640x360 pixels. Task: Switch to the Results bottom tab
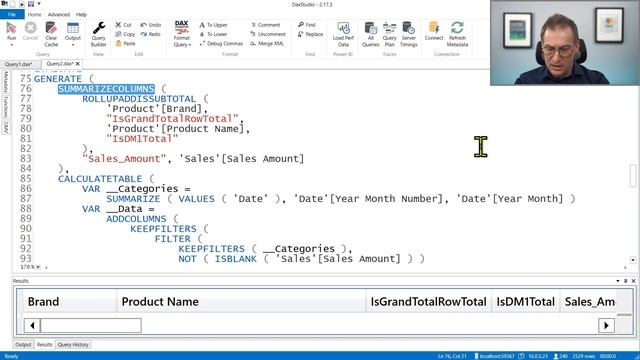point(44,345)
